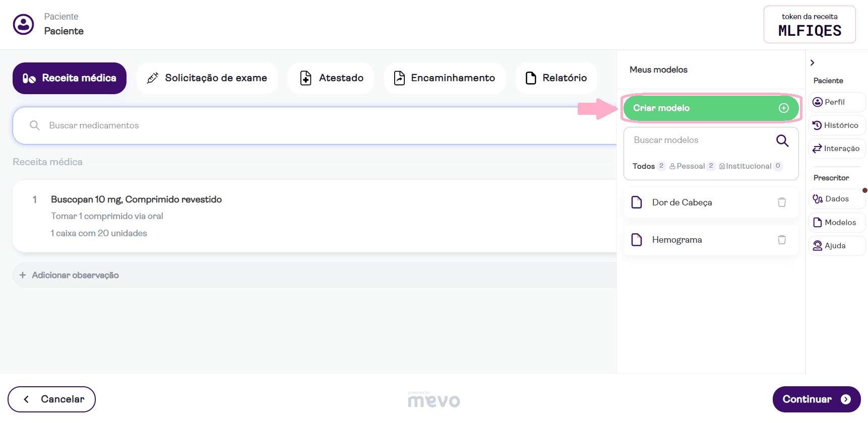Open patient Histórico
This screenshot has width=868, height=423.
click(836, 125)
